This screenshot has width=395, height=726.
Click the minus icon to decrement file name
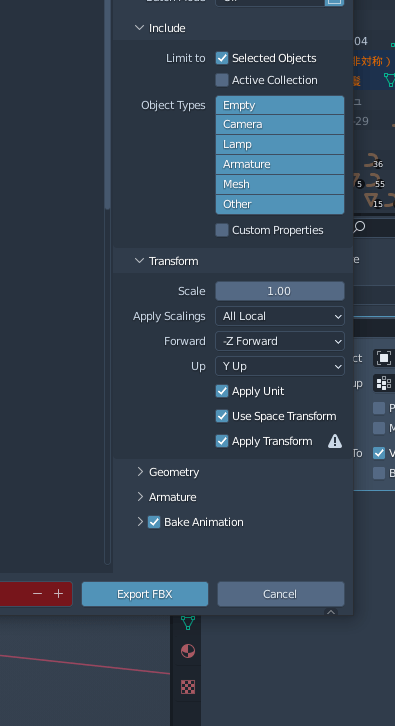[38, 594]
